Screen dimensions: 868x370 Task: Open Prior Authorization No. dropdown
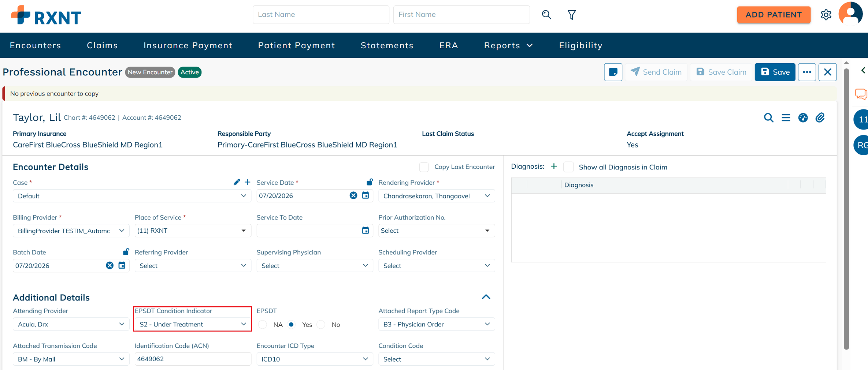coord(437,231)
